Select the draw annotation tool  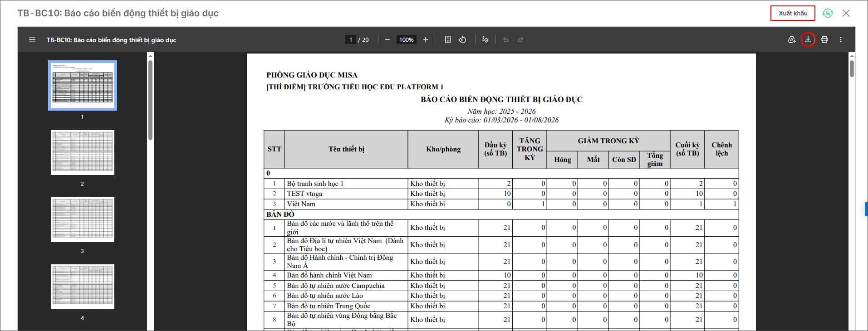(485, 40)
